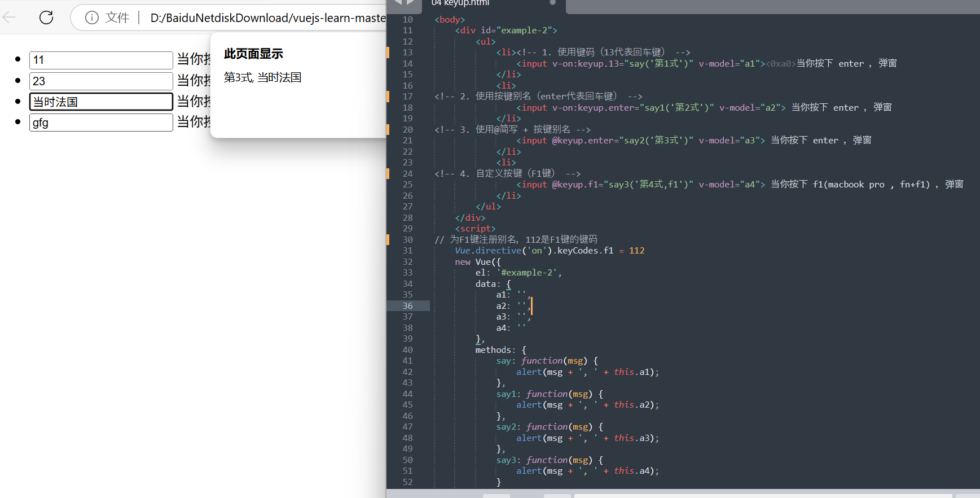Image resolution: width=980 pixels, height=498 pixels.
Task: Click the previous-tab arrow in the editor tab bar
Action: pos(398,2)
